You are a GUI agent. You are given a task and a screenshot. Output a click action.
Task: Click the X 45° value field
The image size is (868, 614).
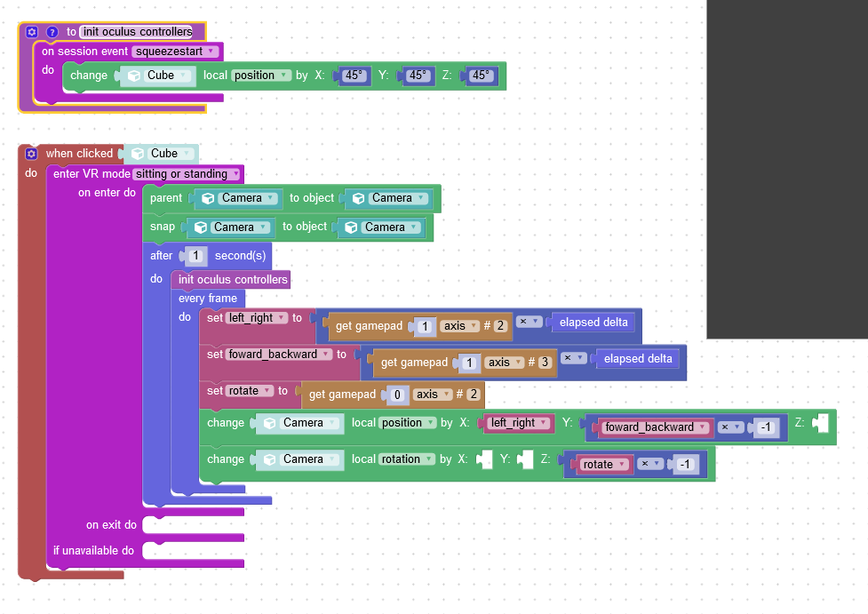354,76
